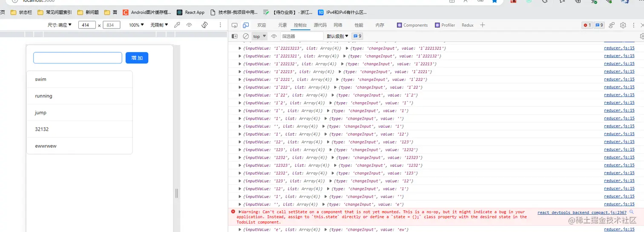Open the 网络 tab
This screenshot has height=232, width=644.
click(x=338, y=25)
